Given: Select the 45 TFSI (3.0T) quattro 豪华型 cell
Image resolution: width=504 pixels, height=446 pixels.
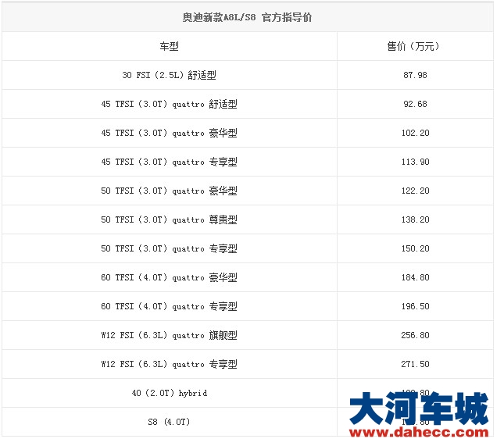Looking at the screenshot, I should pyautogui.click(x=169, y=133).
